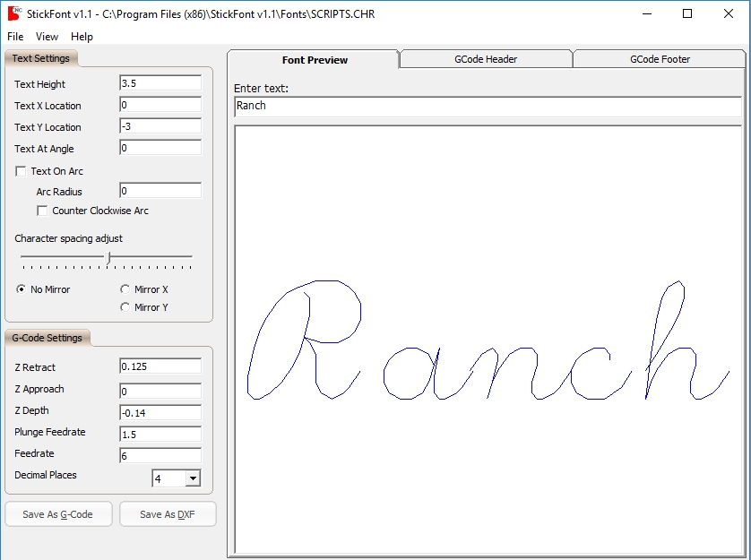The image size is (751, 560).
Task: Click the Z Retract input field
Action: point(160,366)
